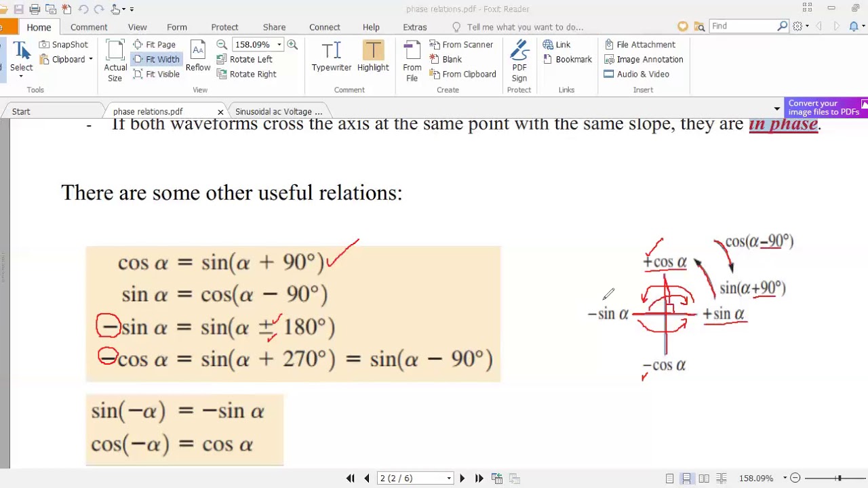Open the Share ribbon tab

pos(274,27)
